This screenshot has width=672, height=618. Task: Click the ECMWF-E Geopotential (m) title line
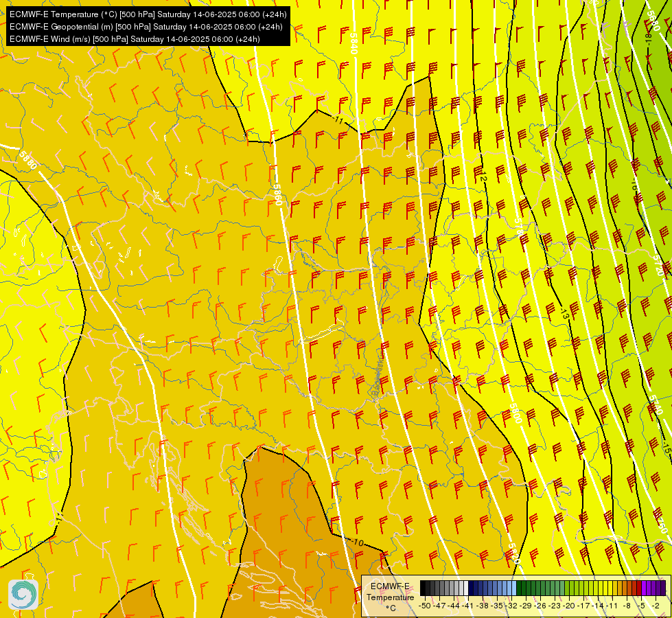click(x=146, y=27)
